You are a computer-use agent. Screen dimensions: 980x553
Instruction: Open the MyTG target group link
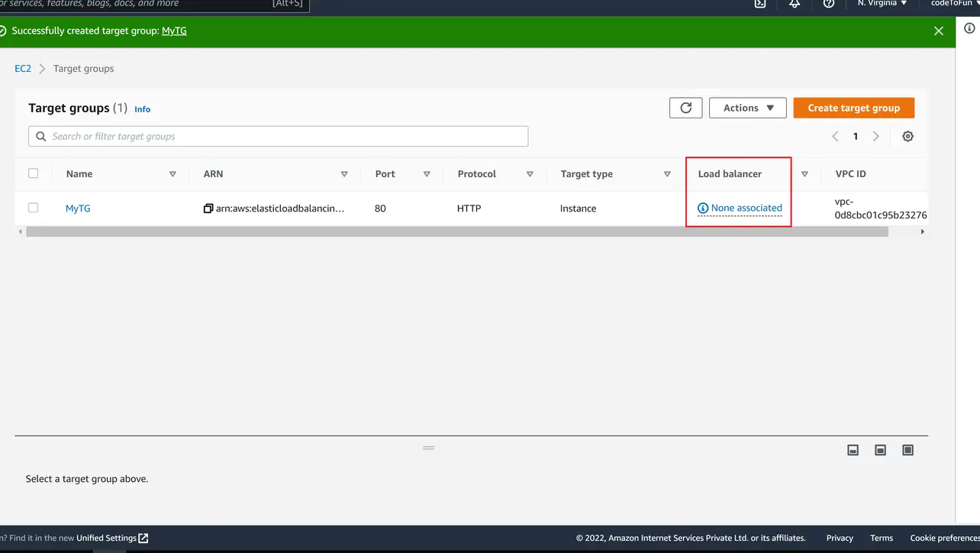(x=78, y=209)
